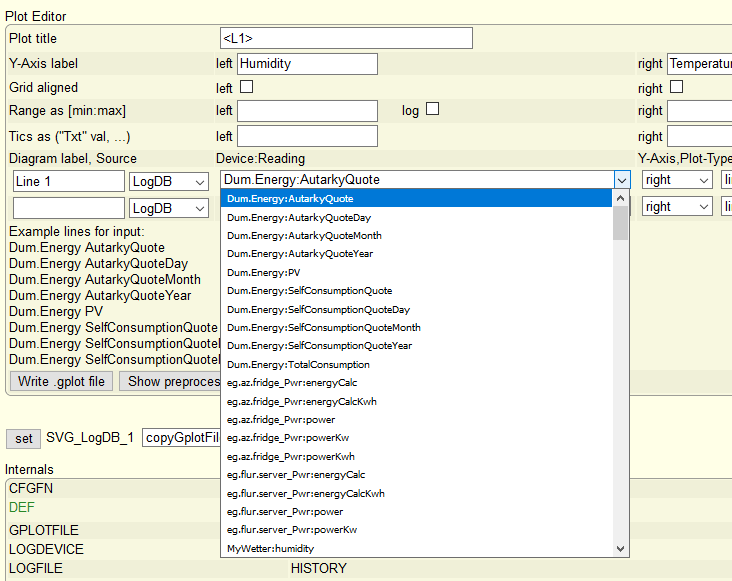The image size is (732, 581).
Task: Select eg.flur.server_Pwr:powerKw entry
Action: [416, 530]
